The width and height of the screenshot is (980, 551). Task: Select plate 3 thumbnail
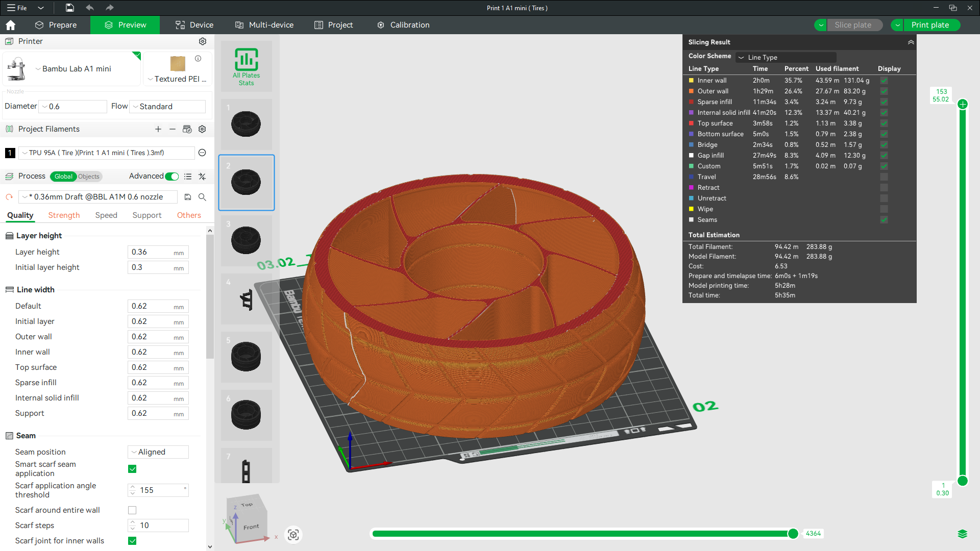247,241
